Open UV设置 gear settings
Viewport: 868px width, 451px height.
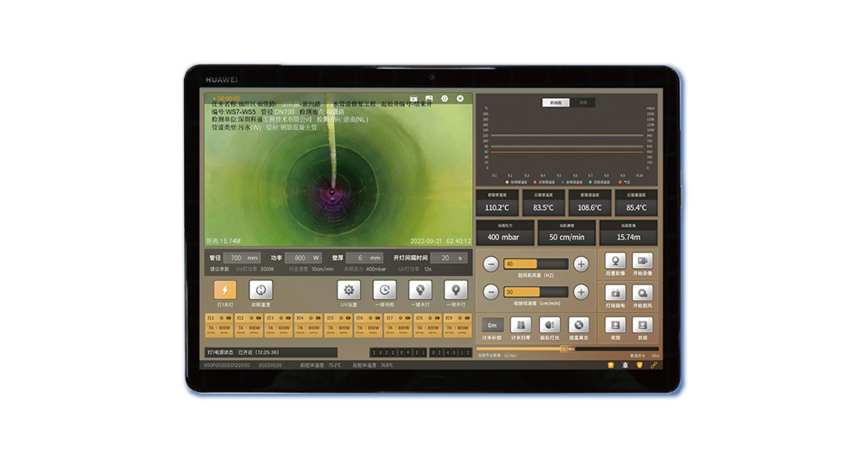pos(349,291)
